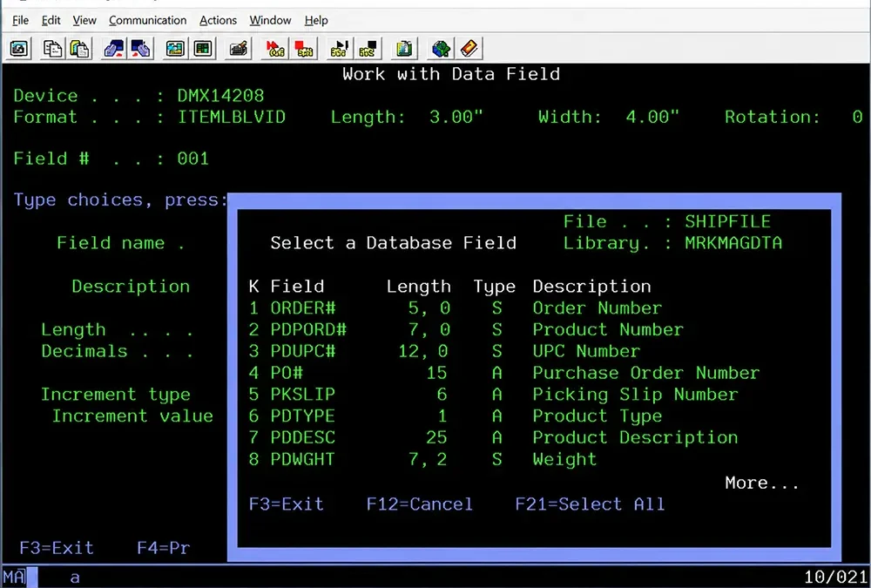Click F21=Select All in the popup

[x=590, y=504]
